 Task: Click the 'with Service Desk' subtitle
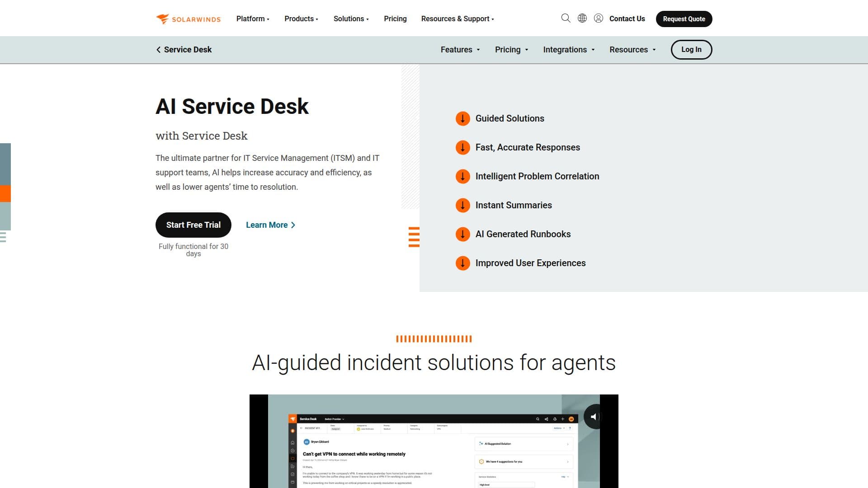201,136
